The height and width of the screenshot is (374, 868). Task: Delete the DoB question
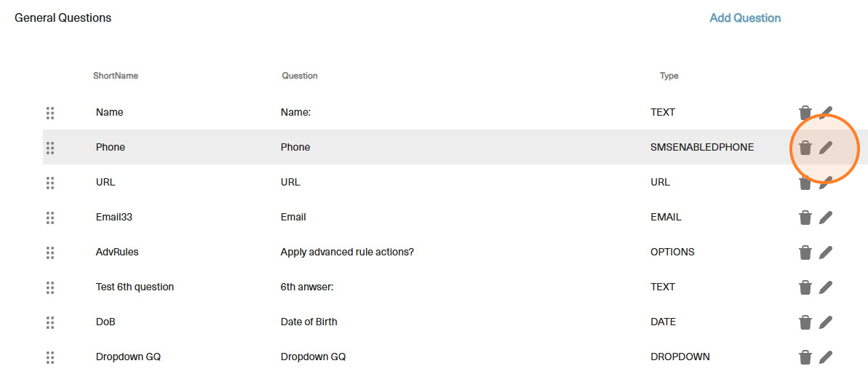(x=805, y=322)
